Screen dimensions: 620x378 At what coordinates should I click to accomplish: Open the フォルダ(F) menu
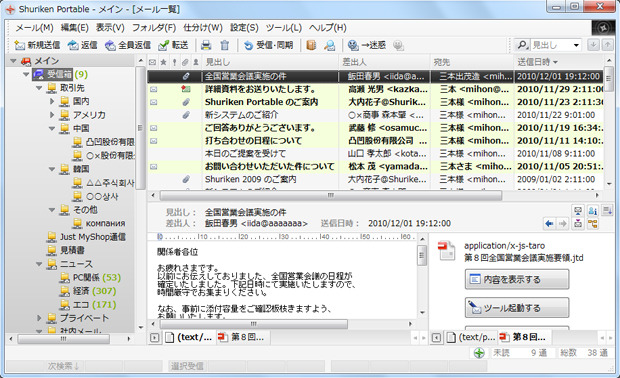(154, 28)
